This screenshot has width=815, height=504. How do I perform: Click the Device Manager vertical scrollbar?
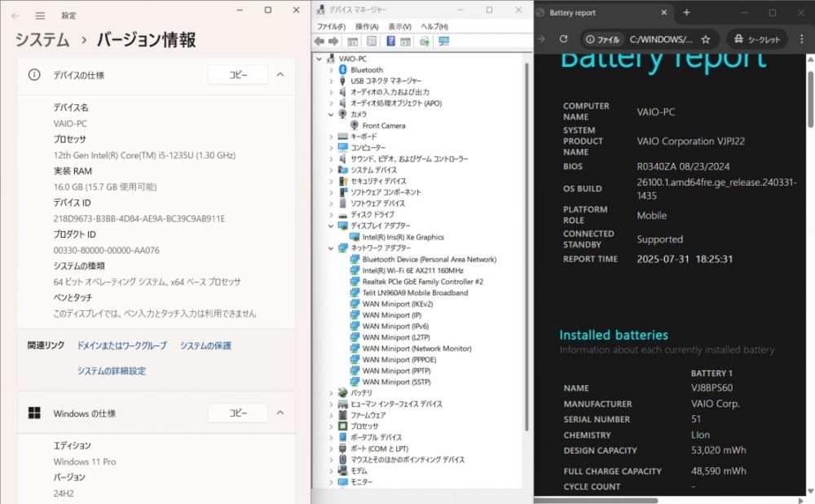coord(527,247)
